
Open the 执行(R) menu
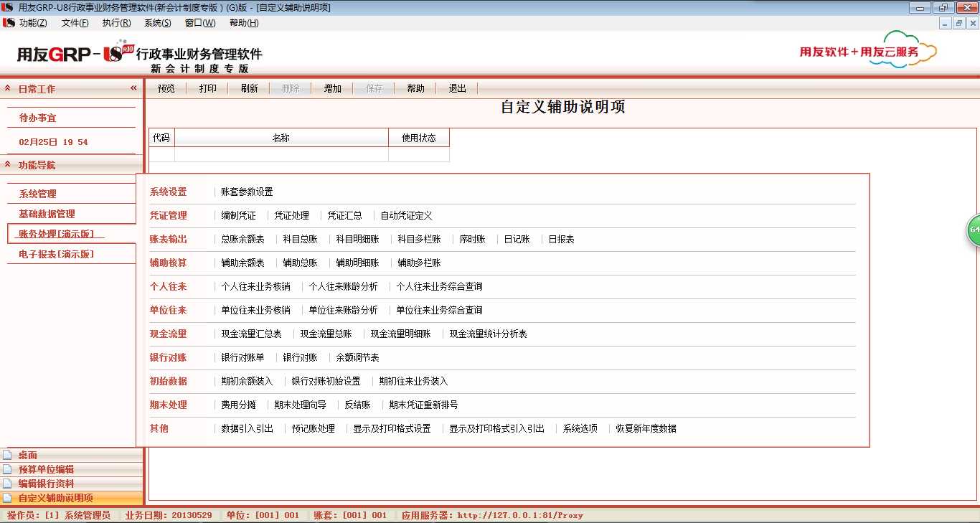116,23
